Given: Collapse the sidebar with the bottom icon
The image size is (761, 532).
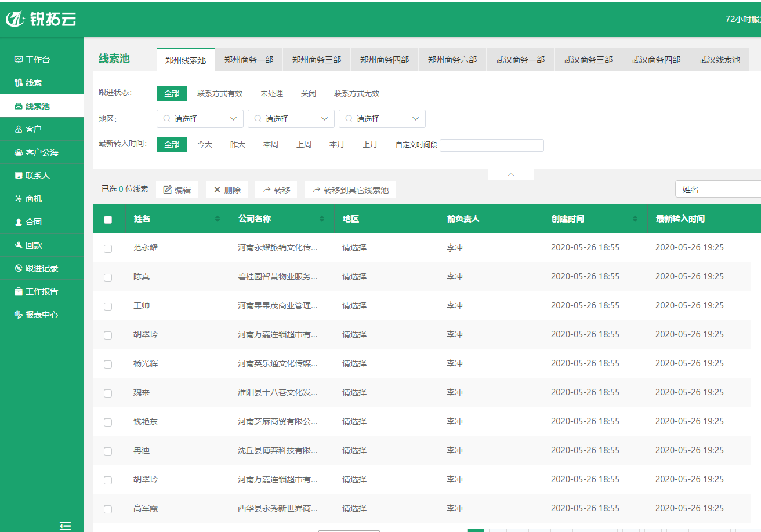Looking at the screenshot, I should 66,526.
